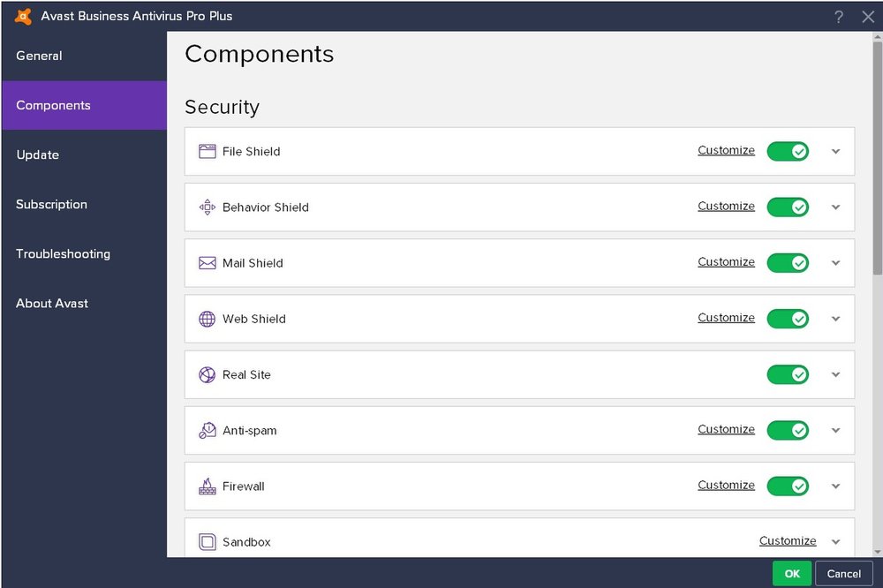
Task: Open the About Avast page
Action: pyautogui.click(x=85, y=303)
